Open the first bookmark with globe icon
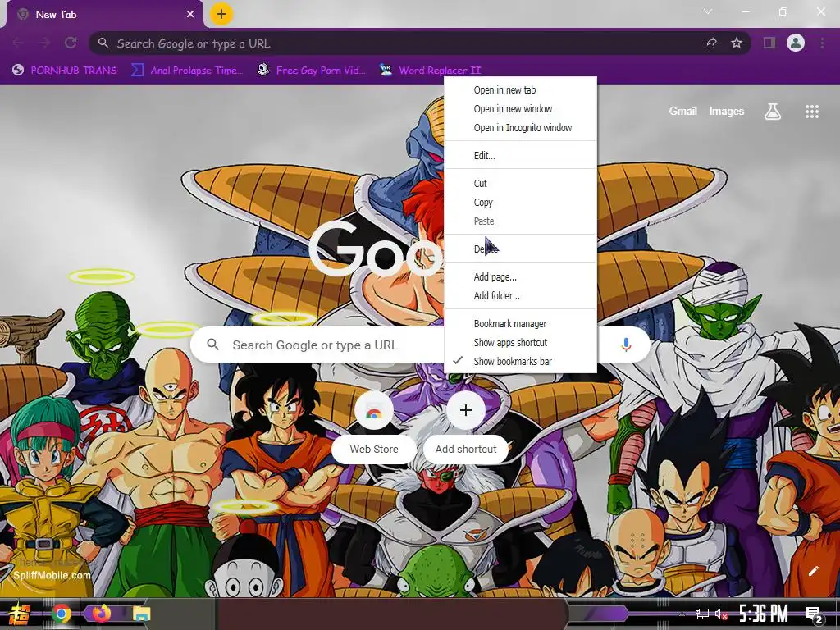840x630 pixels. [x=65, y=71]
